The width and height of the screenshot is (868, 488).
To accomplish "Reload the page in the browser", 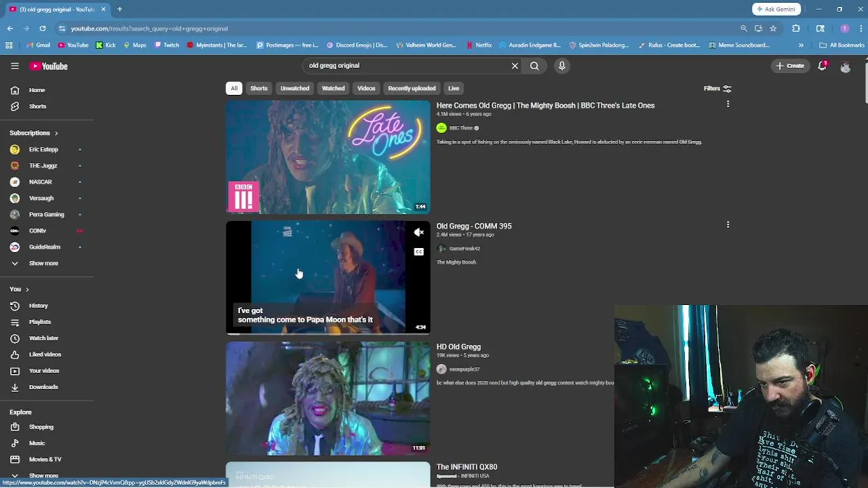I will pos(43,28).
